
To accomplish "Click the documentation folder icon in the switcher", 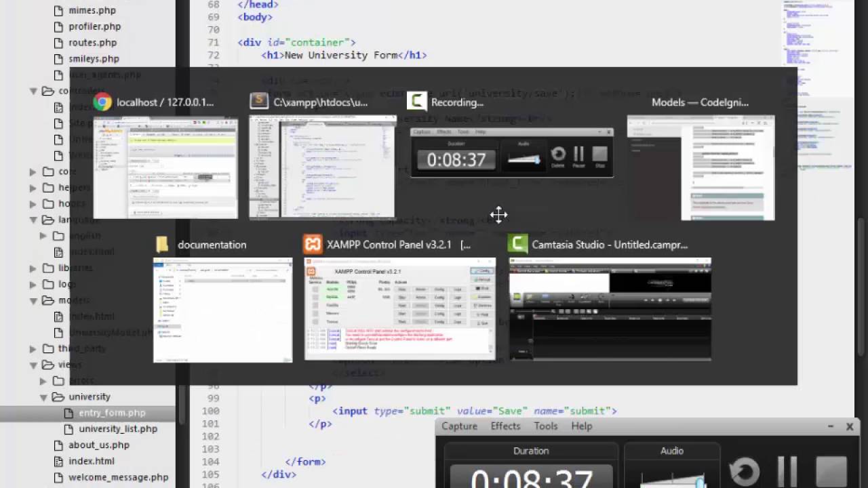I will [161, 245].
